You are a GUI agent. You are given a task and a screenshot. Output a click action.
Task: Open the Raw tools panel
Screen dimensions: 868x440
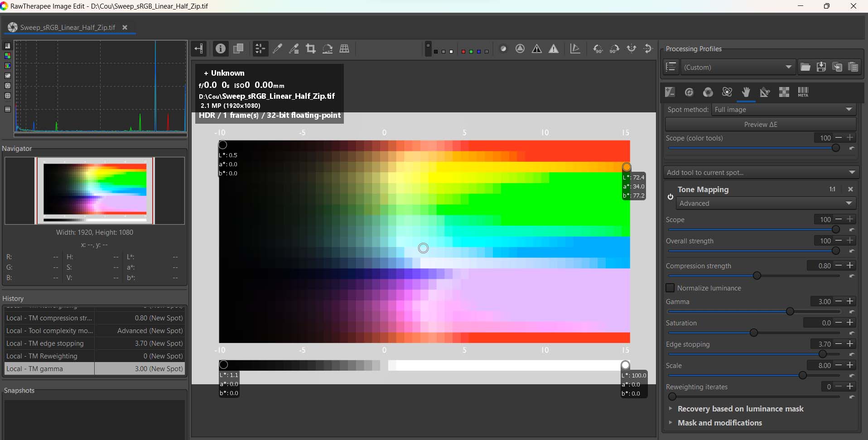point(784,92)
